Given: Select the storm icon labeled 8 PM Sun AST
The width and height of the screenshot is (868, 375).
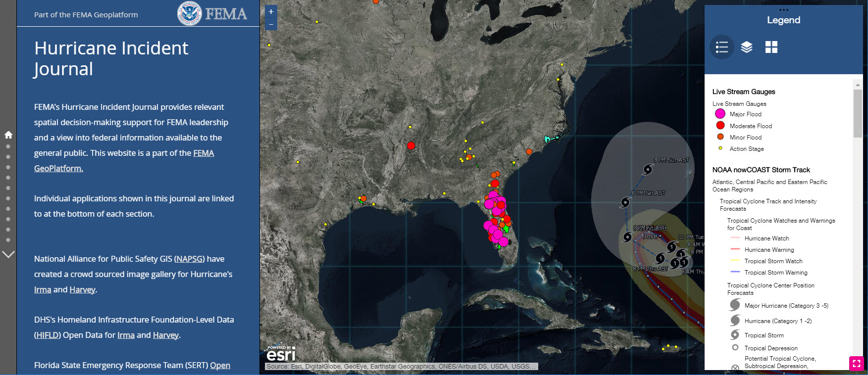Looking at the screenshot, I should click(648, 170).
